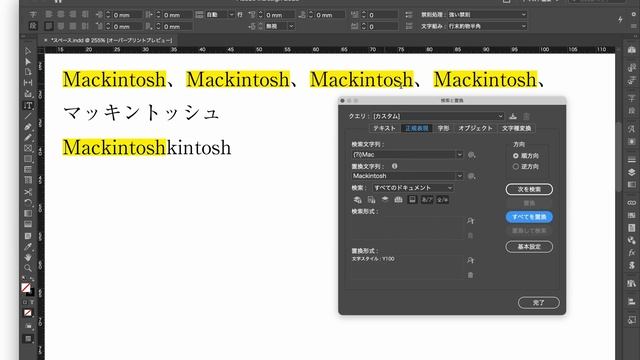The width and height of the screenshot is (640, 360).
Task: Open special characters for the search string
Action: coord(471,155)
